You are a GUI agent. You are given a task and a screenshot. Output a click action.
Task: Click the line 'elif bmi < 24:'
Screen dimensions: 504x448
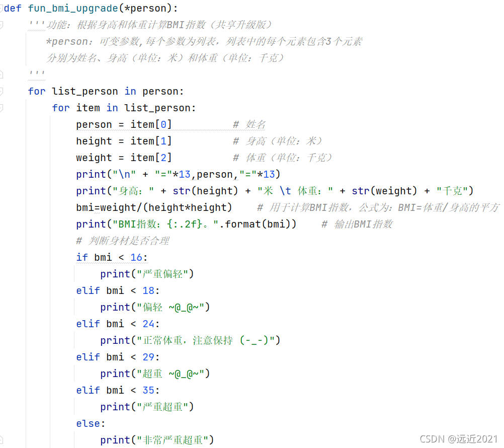(118, 324)
